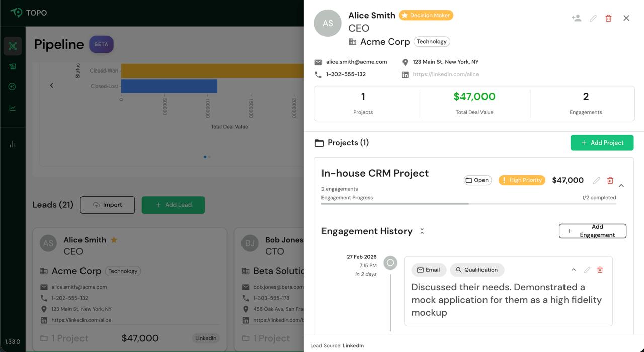644x352 pixels.
Task: Select the Pipeline icon in the left sidebar
Action: click(x=13, y=46)
